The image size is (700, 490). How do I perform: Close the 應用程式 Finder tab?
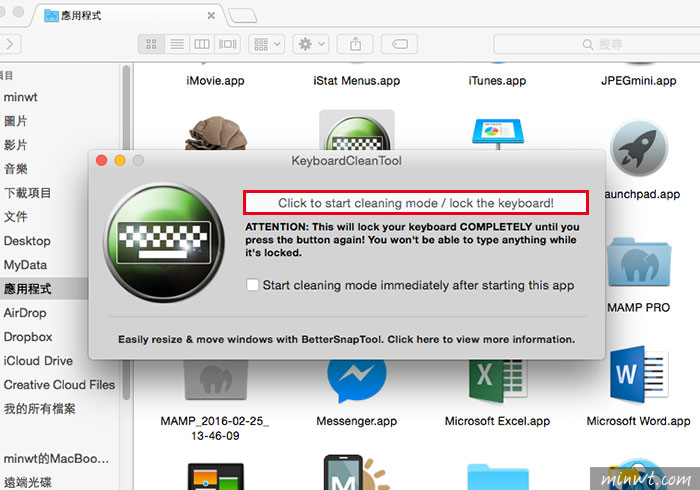tap(211, 16)
